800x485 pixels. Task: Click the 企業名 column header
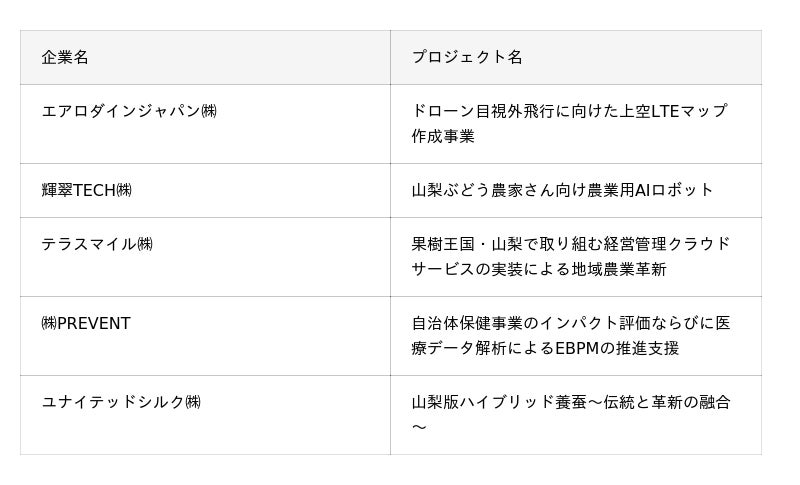pyautogui.click(x=65, y=57)
